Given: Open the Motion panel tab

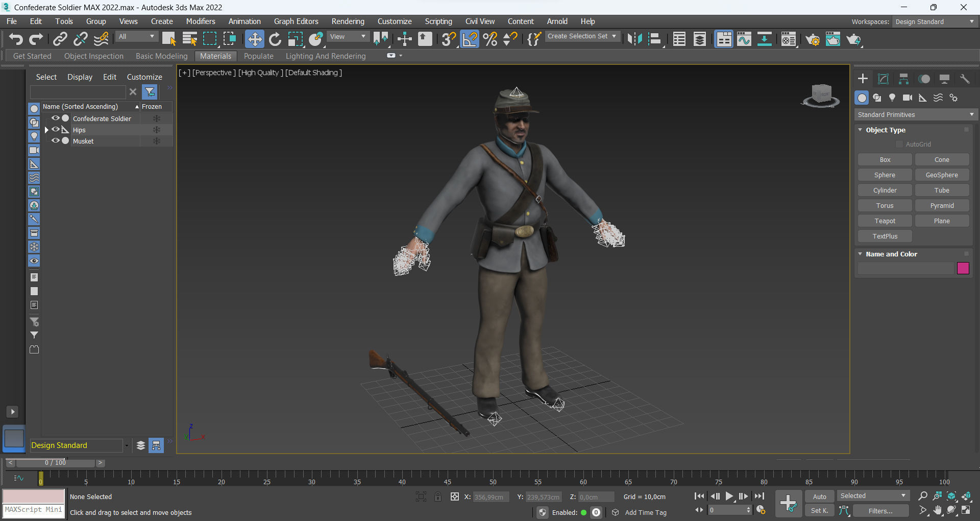Looking at the screenshot, I should tap(924, 79).
